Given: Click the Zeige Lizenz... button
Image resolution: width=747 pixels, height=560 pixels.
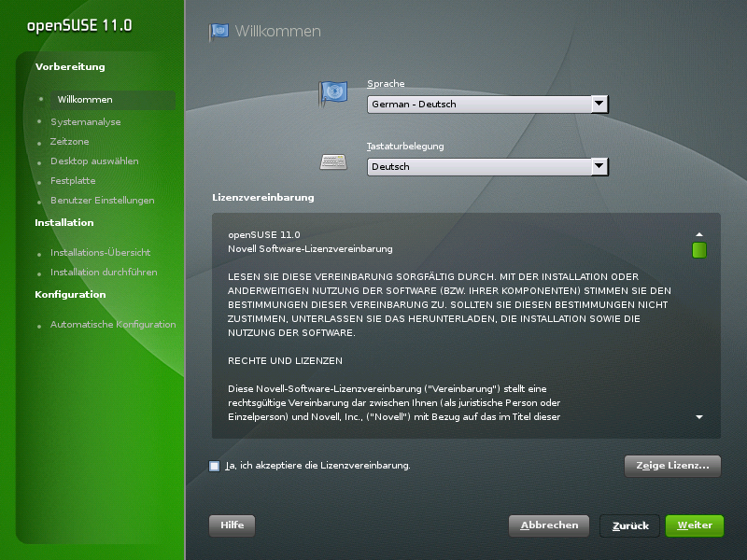Looking at the screenshot, I should pos(672,466).
